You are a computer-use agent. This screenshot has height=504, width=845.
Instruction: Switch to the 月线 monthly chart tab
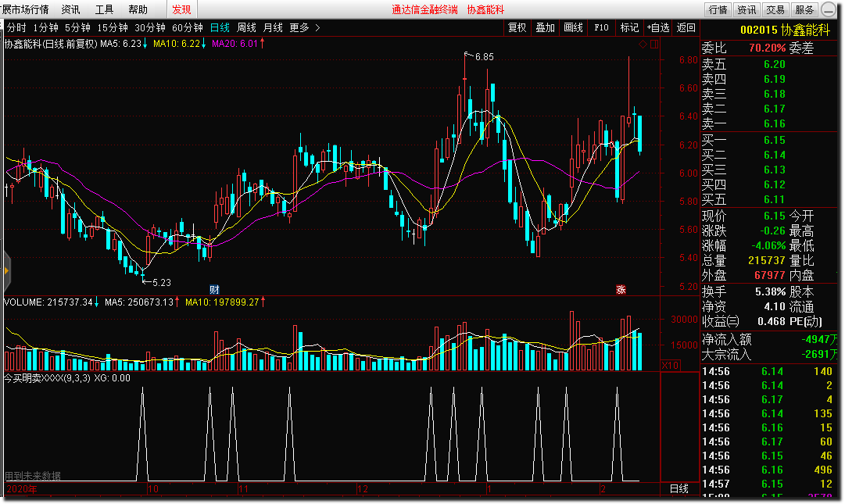(273, 27)
